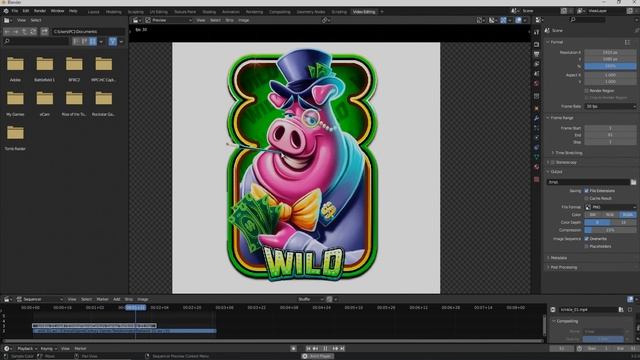Open the preview Strip menu

229,20
